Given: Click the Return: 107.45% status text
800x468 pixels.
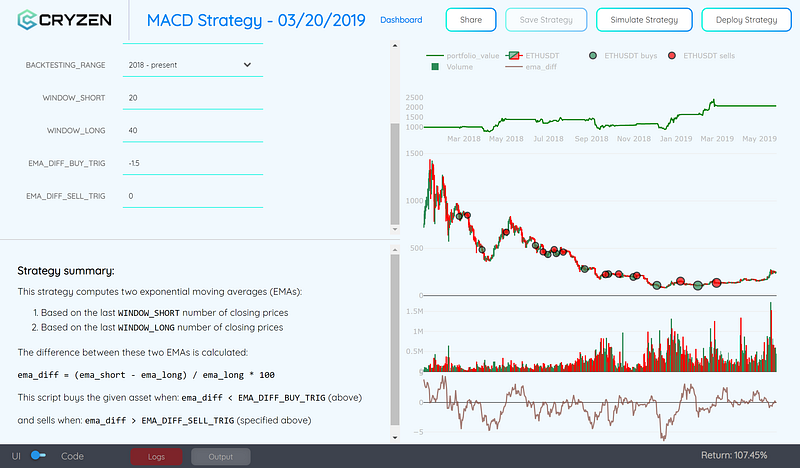Looking at the screenshot, I should 734,455.
